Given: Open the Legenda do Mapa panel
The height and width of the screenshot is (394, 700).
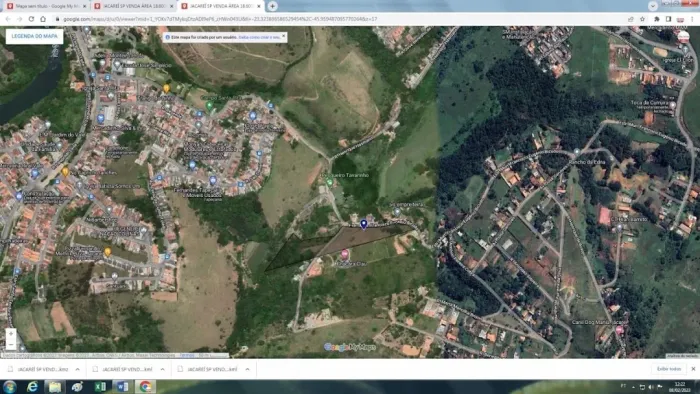Looking at the screenshot, I should pyautogui.click(x=34, y=36).
